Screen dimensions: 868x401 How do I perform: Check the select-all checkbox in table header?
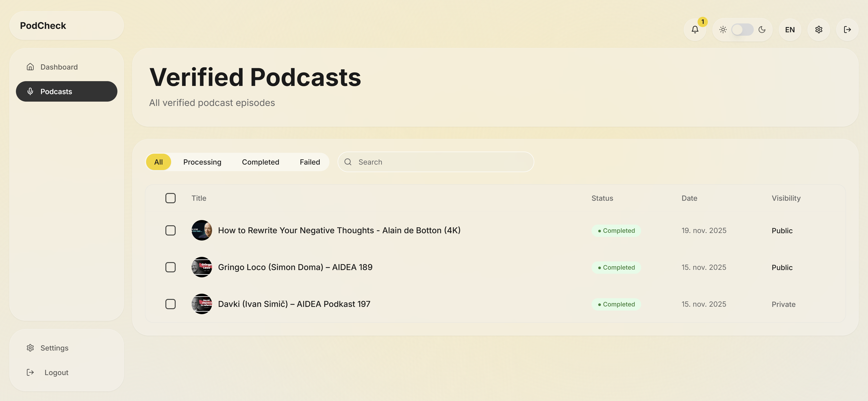coord(170,198)
